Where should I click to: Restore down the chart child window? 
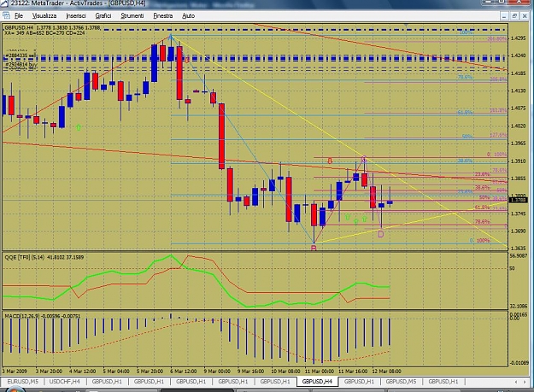pos(514,15)
